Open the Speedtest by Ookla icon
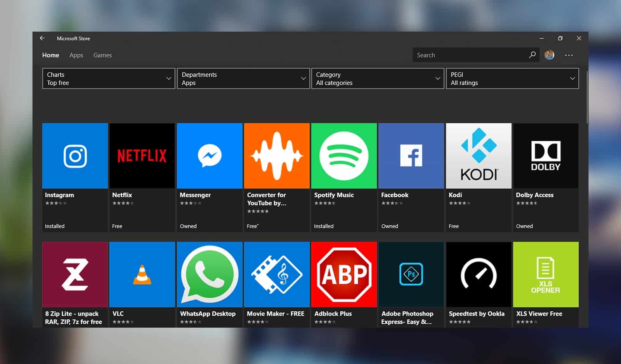This screenshot has height=364, width=621. pyautogui.click(x=479, y=274)
